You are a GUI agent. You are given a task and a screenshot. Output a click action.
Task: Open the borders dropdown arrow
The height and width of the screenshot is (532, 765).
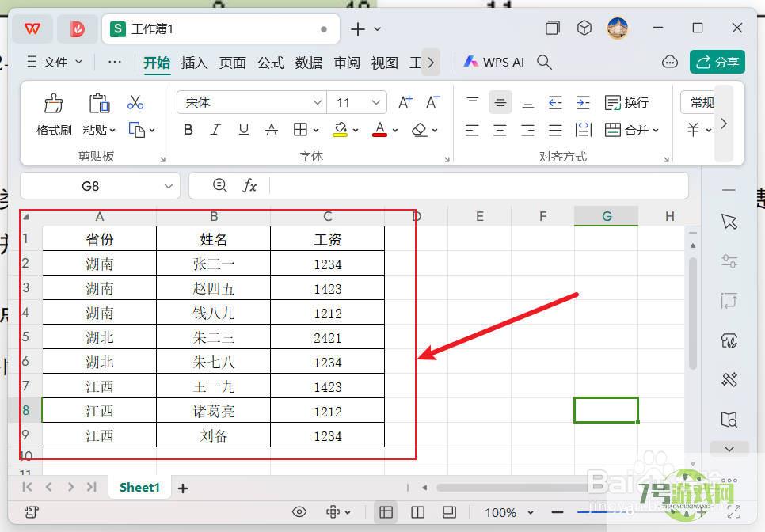coord(316,130)
